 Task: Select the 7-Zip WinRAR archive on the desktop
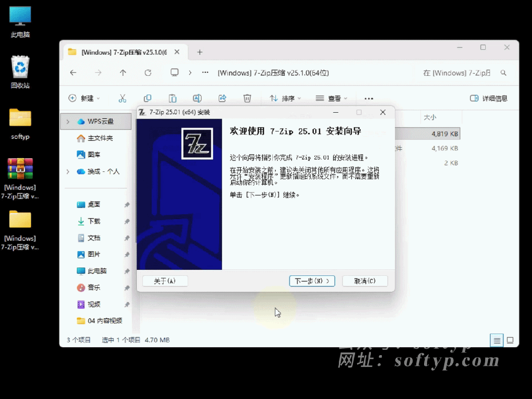point(20,179)
